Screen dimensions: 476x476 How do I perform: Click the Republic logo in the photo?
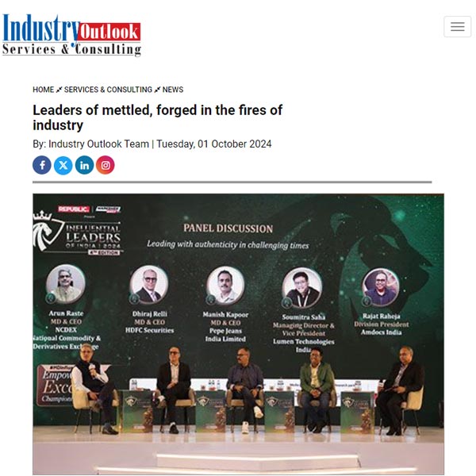pos(74,209)
